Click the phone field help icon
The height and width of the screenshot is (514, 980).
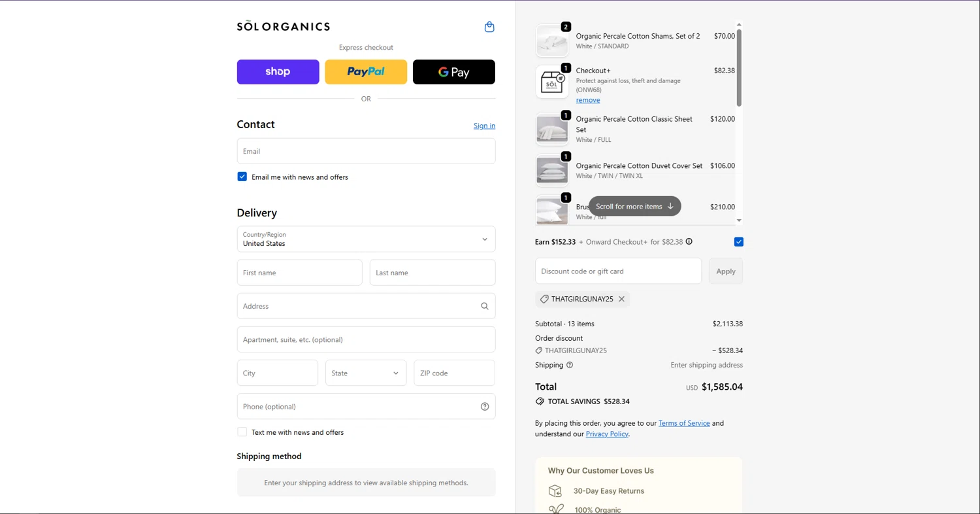coord(485,407)
